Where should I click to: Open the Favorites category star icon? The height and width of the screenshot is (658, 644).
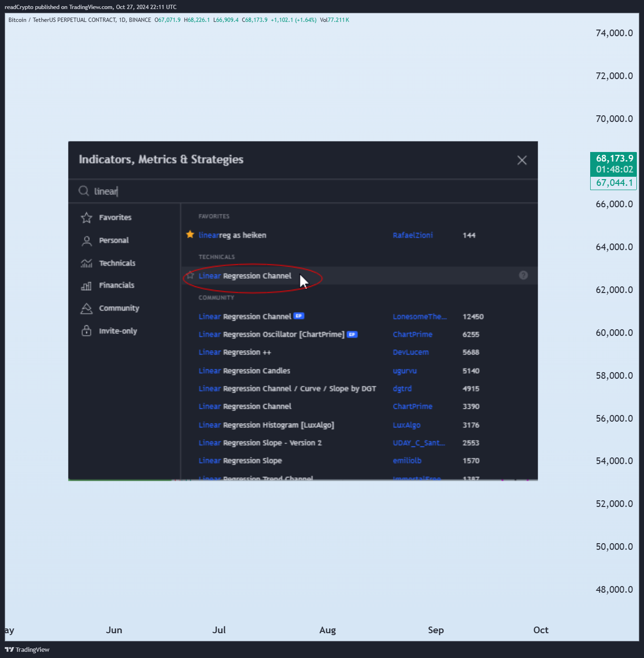tap(86, 218)
